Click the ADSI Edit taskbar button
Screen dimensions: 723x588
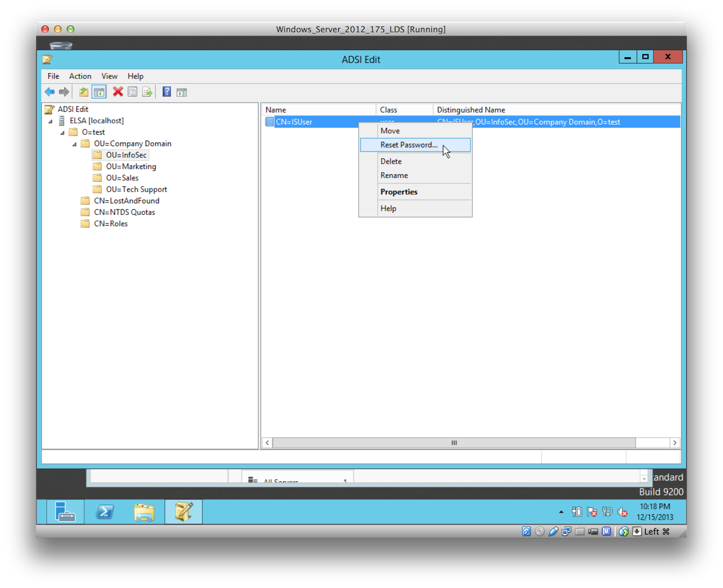click(183, 512)
